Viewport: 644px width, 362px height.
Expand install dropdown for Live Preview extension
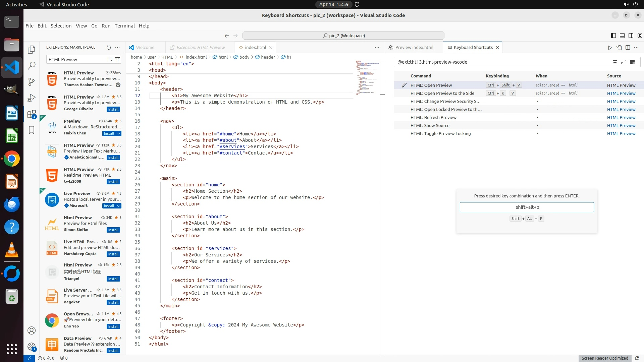click(119, 206)
